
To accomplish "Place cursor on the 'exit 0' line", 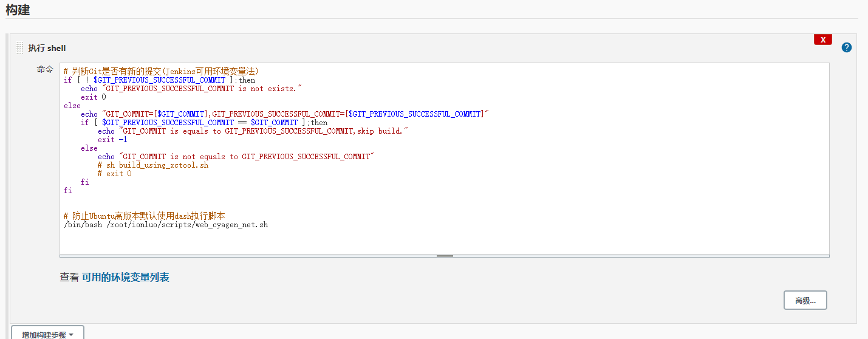I will (x=94, y=97).
